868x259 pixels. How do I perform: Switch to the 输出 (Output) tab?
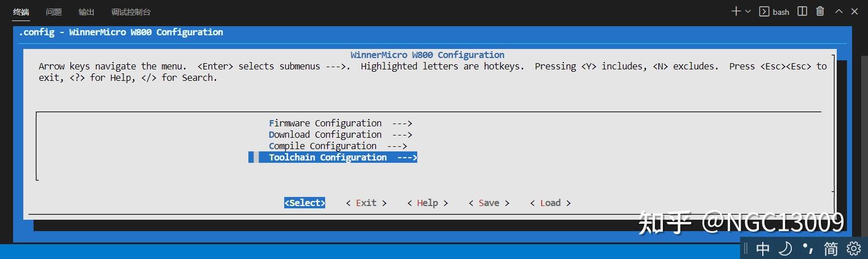click(86, 12)
